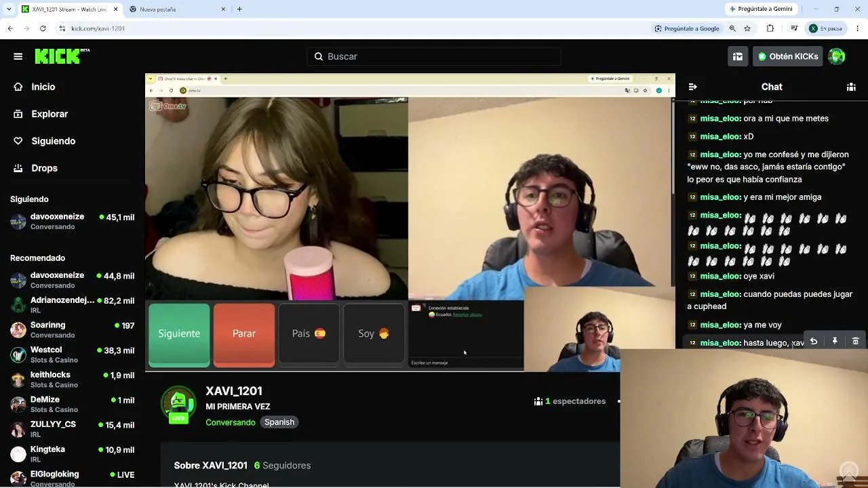Open Siguiendo in the Kick sidebar

coord(54,141)
